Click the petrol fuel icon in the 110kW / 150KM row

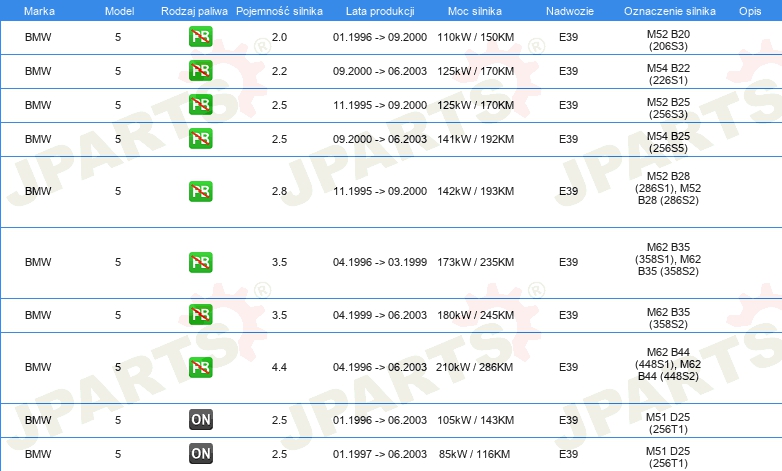[x=200, y=36]
